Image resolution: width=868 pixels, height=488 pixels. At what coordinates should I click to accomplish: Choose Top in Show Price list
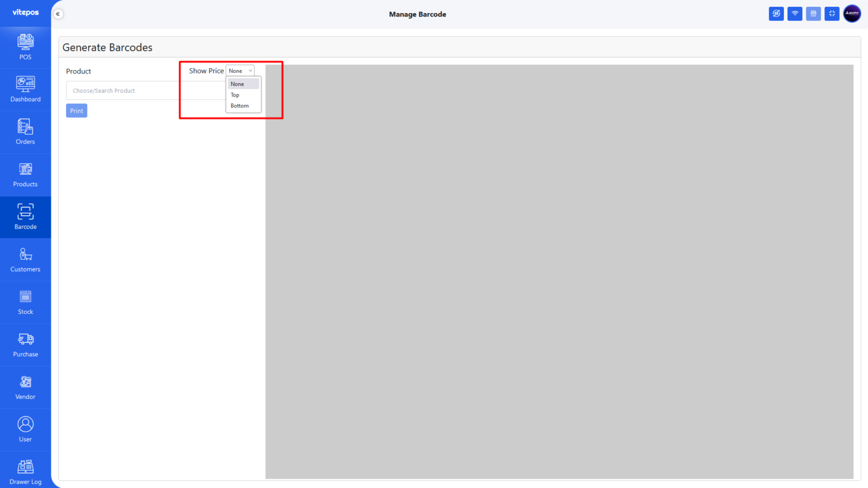tap(244, 95)
